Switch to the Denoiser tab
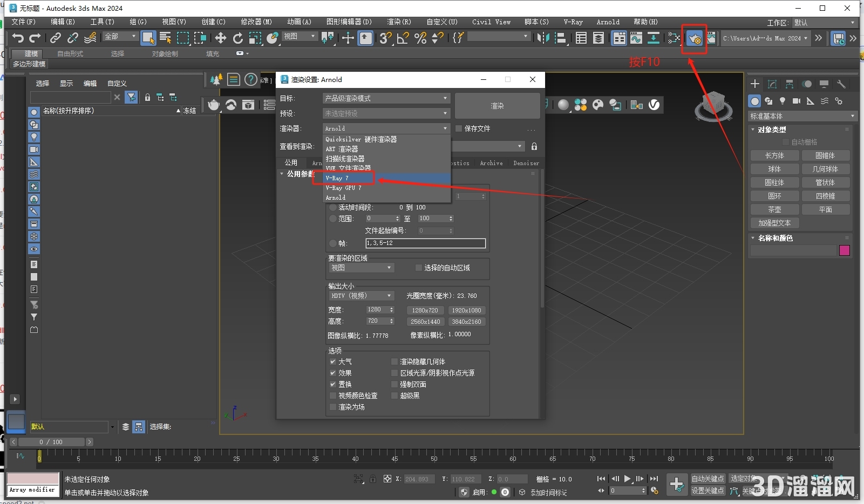Viewport: 864px width, 504px height. 526,163
